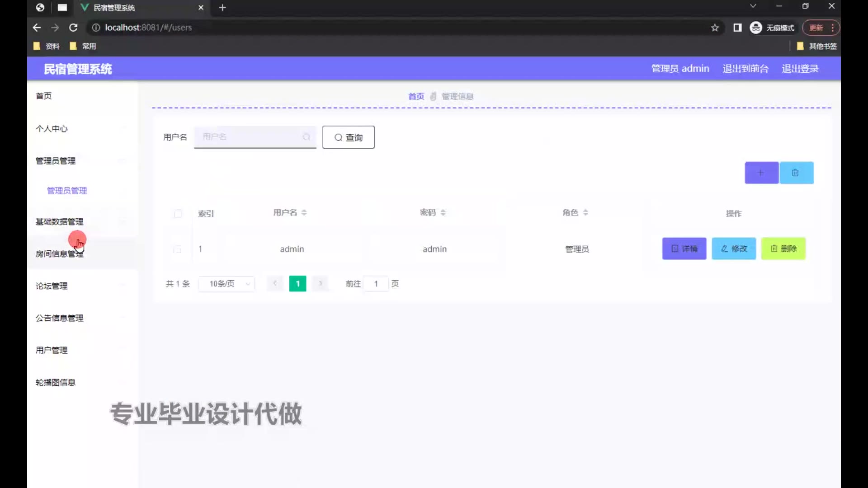Image resolution: width=868 pixels, height=488 pixels.
Task: Click the 修改 edit button for admin
Action: pos(733,249)
